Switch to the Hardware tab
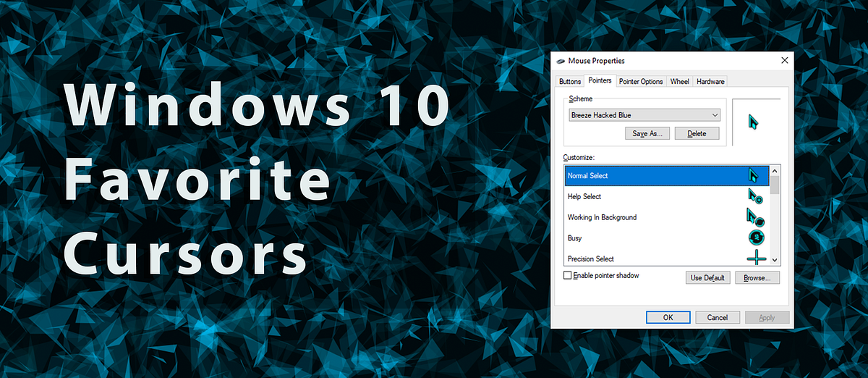This screenshot has height=378, width=868. point(710,81)
